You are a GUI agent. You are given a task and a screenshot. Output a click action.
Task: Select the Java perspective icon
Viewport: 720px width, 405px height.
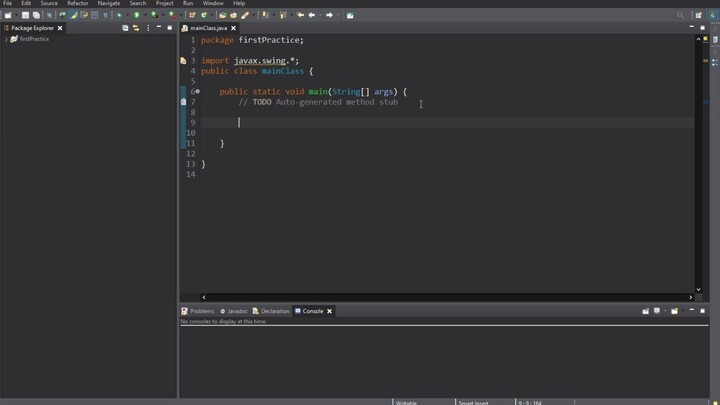click(x=712, y=15)
